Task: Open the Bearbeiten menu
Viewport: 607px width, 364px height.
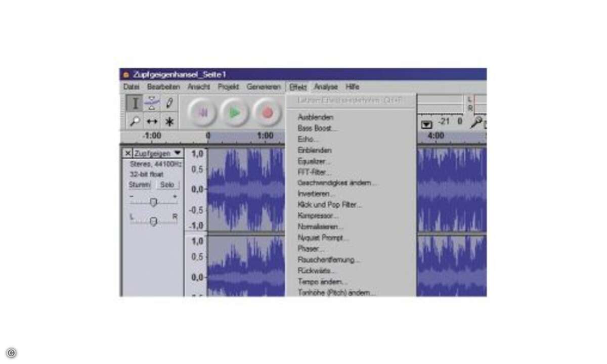Action: pyautogui.click(x=163, y=87)
